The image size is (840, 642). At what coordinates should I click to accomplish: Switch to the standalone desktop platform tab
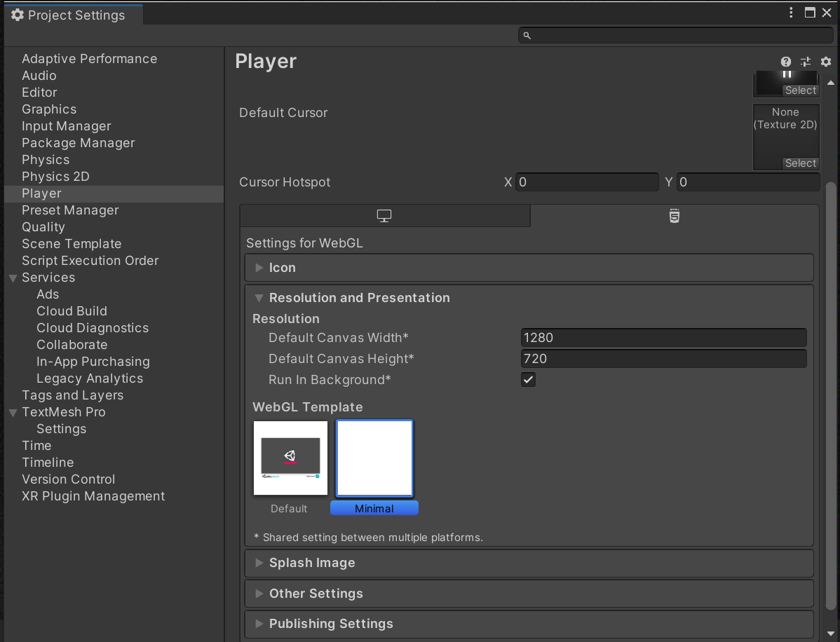pos(385,216)
